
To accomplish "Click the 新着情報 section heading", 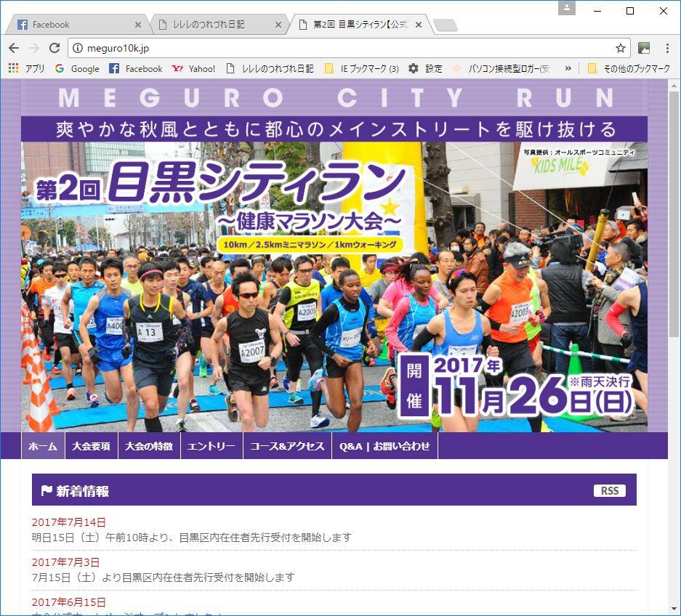I will pyautogui.click(x=75, y=491).
